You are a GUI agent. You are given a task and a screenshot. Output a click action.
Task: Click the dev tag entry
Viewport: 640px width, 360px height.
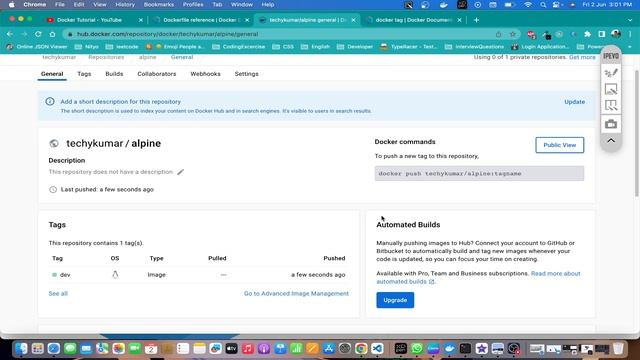tap(65, 275)
